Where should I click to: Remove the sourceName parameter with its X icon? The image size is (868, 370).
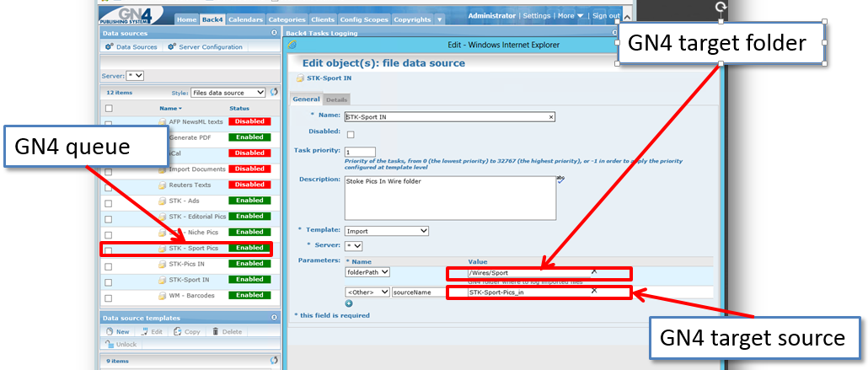point(593,291)
